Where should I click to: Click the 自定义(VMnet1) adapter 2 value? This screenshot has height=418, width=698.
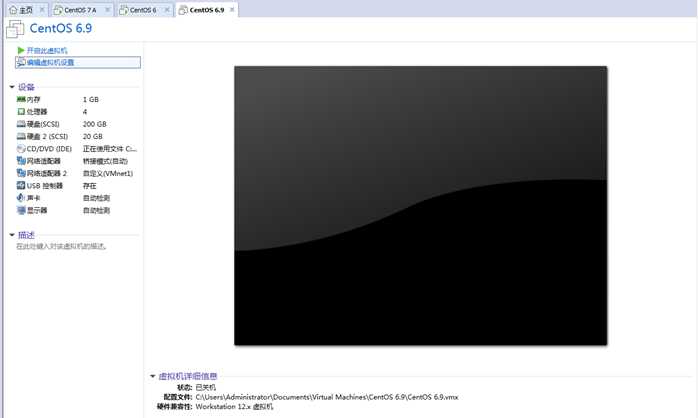tap(108, 173)
